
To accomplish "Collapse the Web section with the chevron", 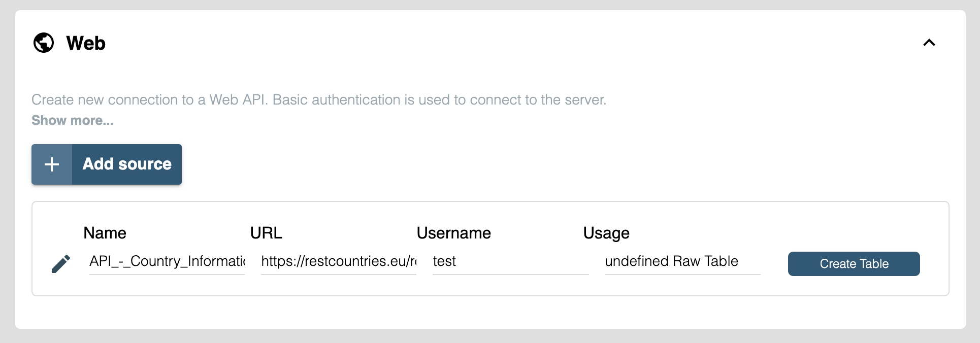I will pyautogui.click(x=929, y=43).
